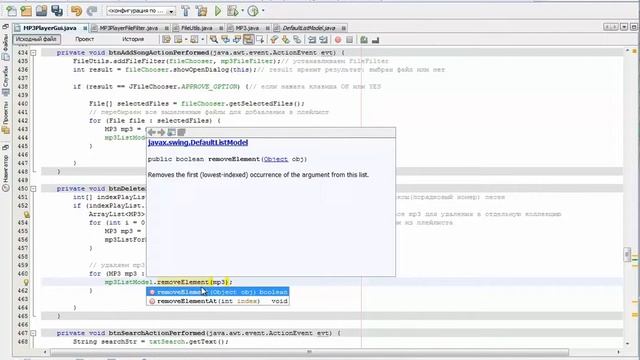Click the Find Previous Occurrence icon
Image resolution: width=640 pixels, height=360 pixels.
[225, 40]
